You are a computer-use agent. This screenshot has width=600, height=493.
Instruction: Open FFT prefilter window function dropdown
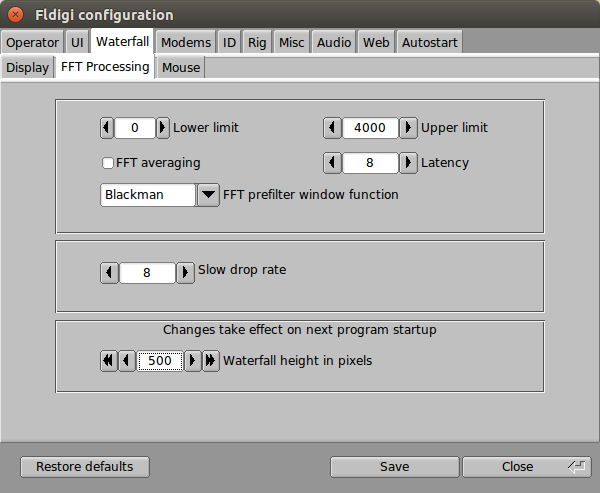pos(208,195)
